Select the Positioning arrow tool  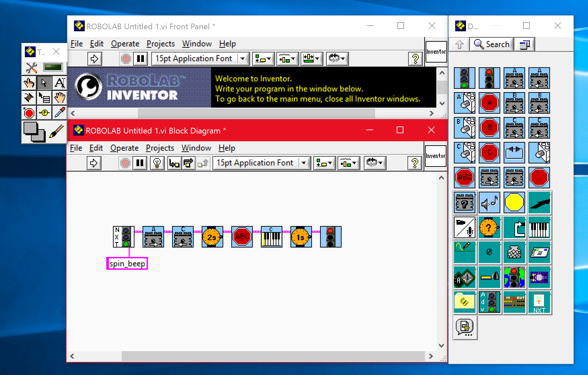coord(44,83)
